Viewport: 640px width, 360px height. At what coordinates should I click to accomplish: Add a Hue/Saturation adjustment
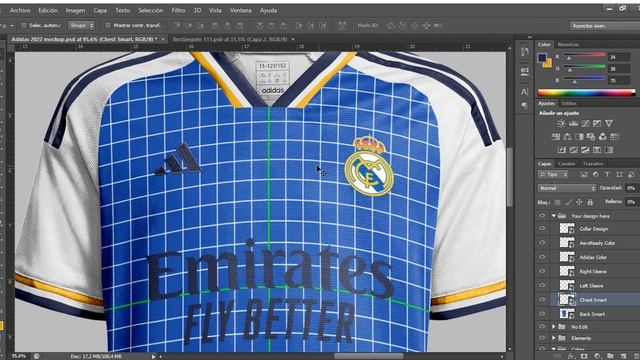tap(556, 137)
